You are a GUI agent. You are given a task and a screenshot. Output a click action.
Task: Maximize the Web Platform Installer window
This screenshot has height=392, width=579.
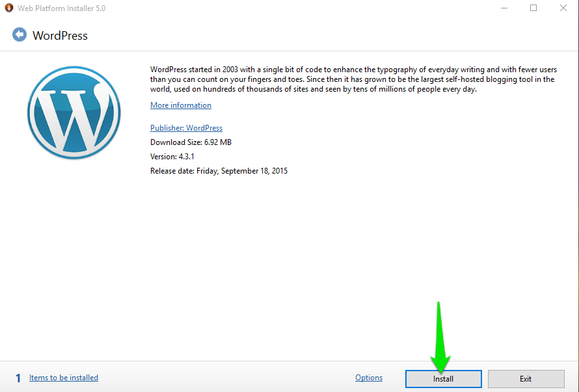tap(533, 8)
